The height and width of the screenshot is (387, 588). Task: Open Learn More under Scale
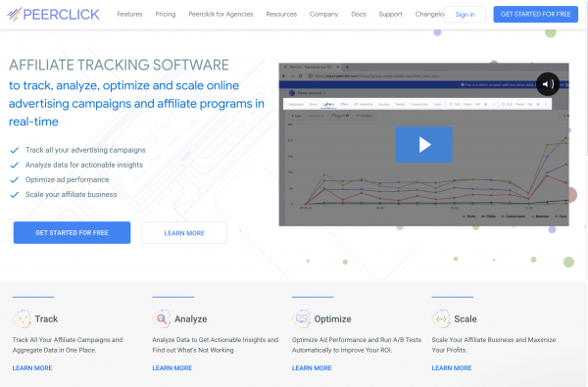(x=452, y=368)
